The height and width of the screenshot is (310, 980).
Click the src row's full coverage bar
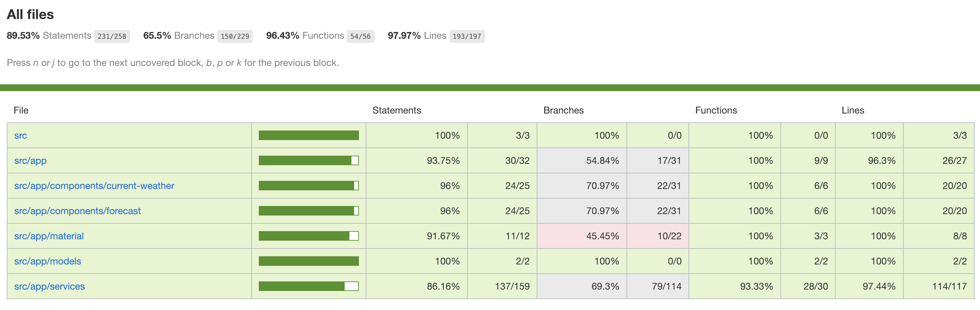[309, 136]
